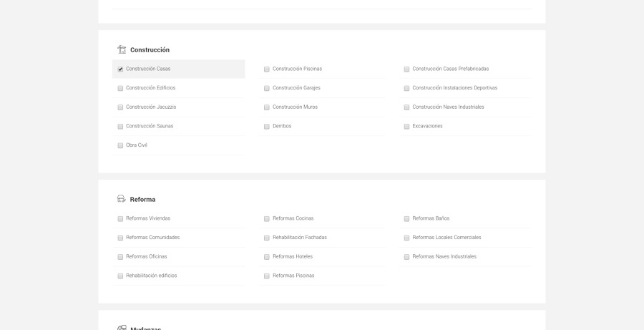Click the Reformas Piscinas label text
This screenshot has height=330, width=644.
click(x=293, y=276)
